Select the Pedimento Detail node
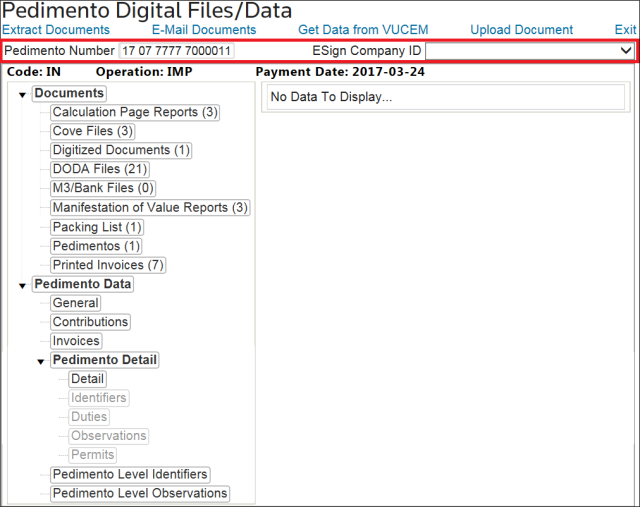Viewport: 640px width, 507px height. (x=105, y=360)
